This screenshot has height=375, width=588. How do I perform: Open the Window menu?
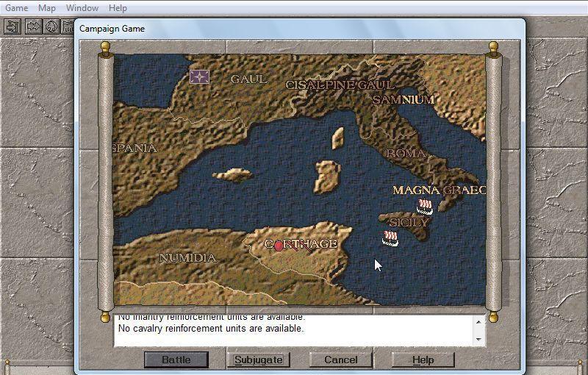pyautogui.click(x=82, y=8)
